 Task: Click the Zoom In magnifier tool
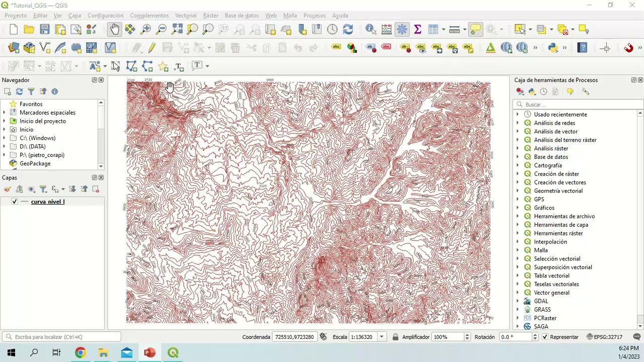tap(145, 30)
